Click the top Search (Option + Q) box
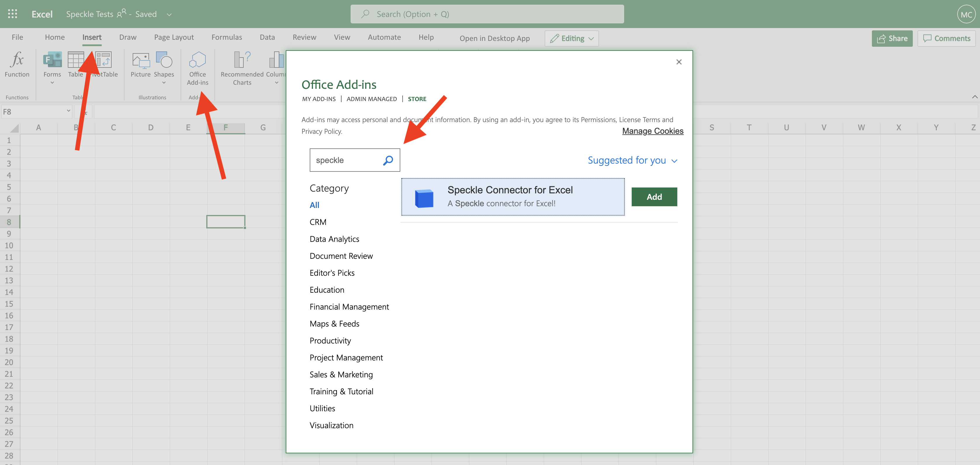 [487, 14]
